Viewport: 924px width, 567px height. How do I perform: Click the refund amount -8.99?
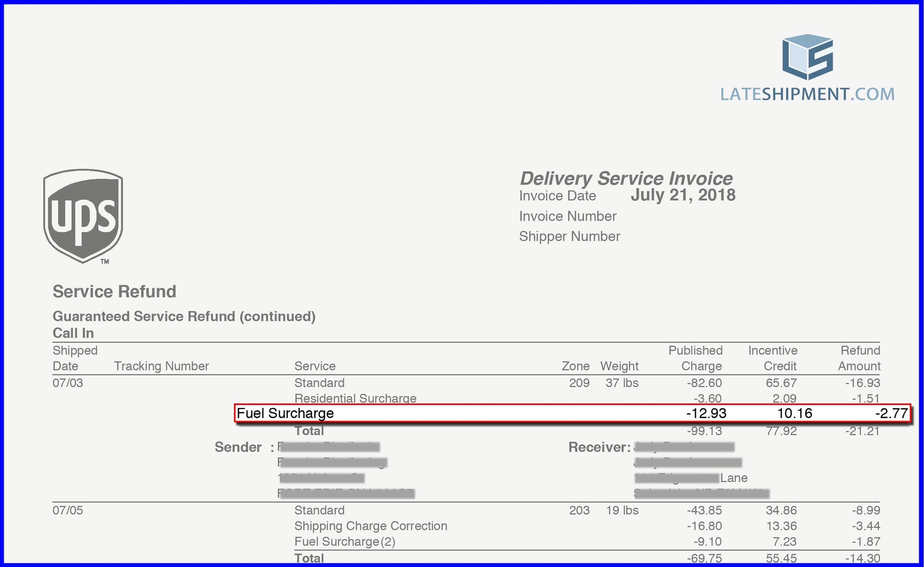[866, 510]
